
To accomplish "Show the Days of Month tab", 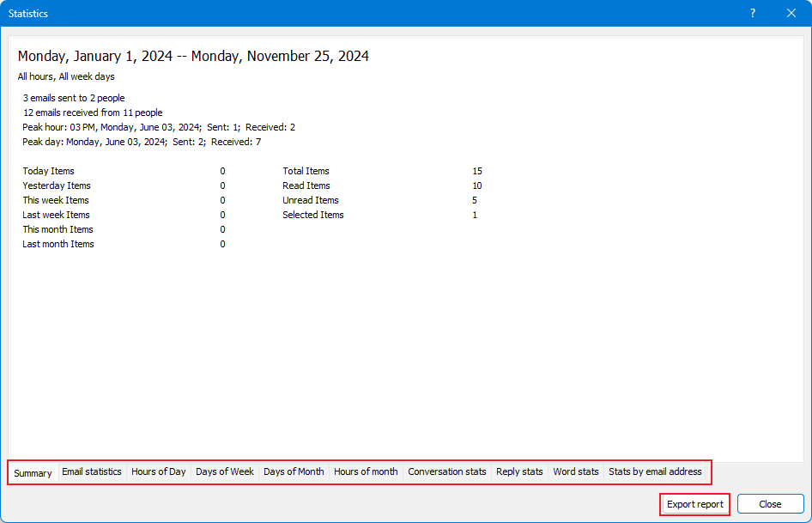I will coord(294,472).
